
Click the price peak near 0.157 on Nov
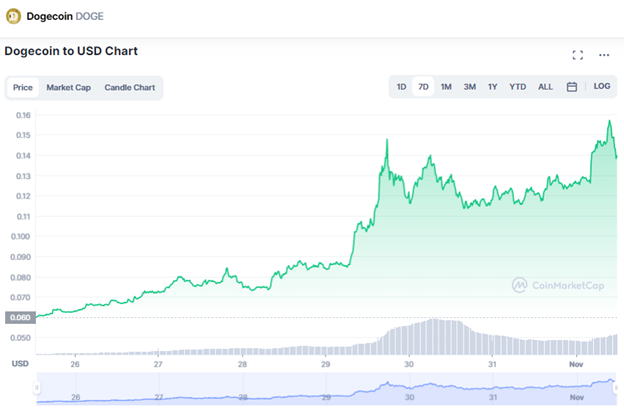click(609, 121)
